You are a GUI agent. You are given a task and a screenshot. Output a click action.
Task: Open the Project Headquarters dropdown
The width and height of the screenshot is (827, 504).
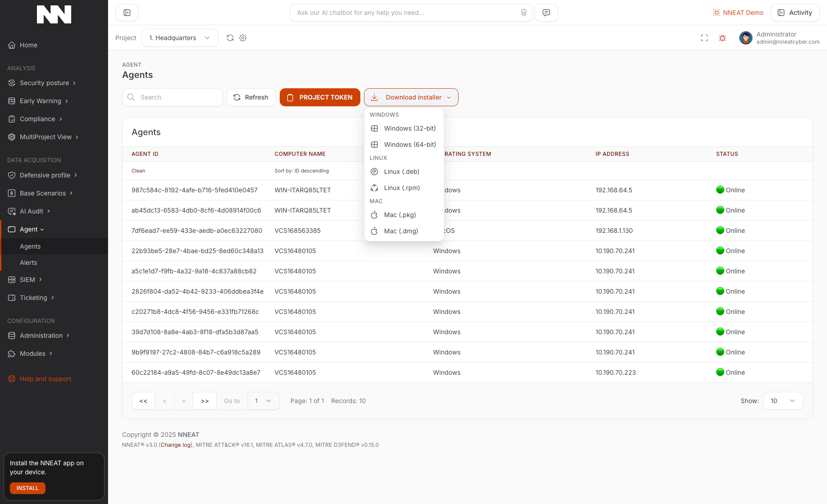(180, 38)
